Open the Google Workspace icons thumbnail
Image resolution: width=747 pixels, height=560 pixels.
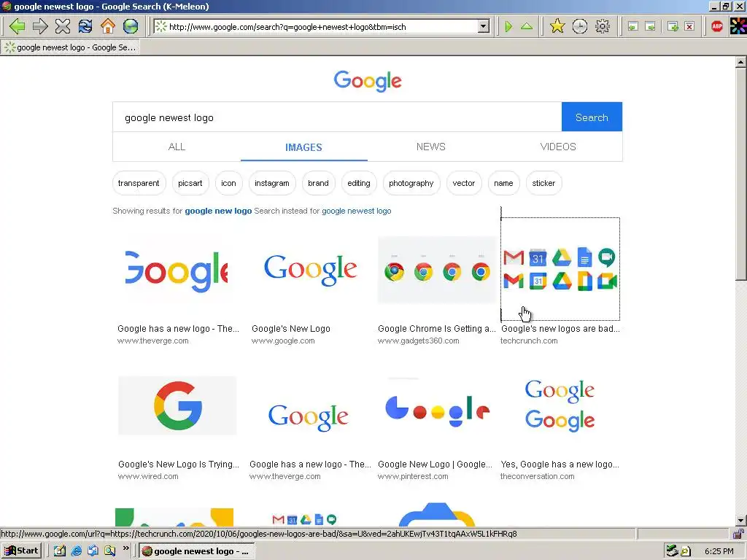tap(560, 269)
